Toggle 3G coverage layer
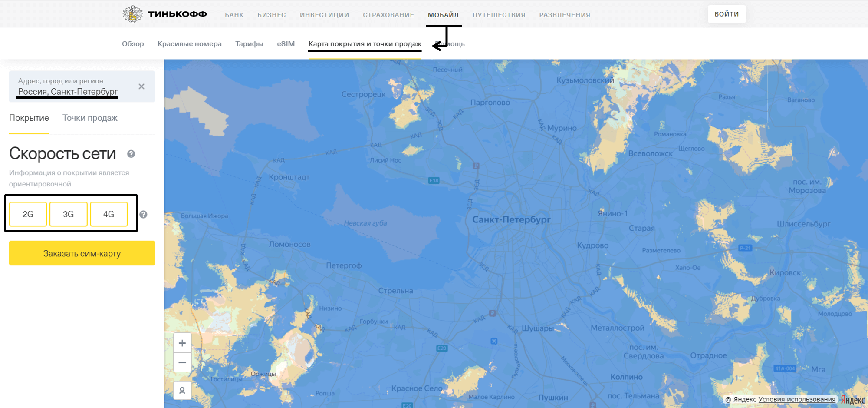 click(x=68, y=214)
